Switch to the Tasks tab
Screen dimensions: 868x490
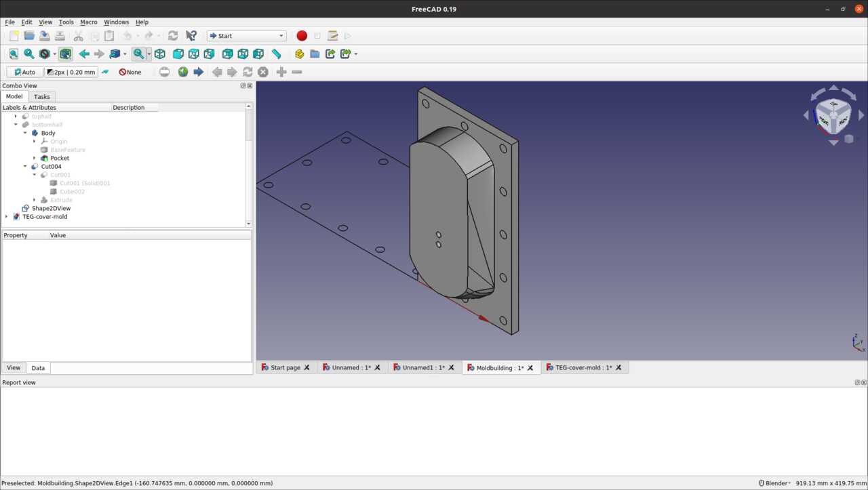click(x=42, y=97)
